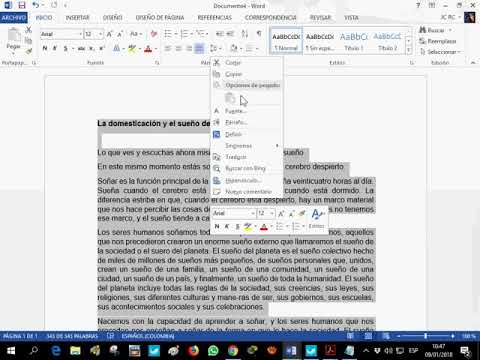The height and width of the screenshot is (360, 480).
Task: Open the text effects icon in the ribbon
Action: [x=117, y=49]
